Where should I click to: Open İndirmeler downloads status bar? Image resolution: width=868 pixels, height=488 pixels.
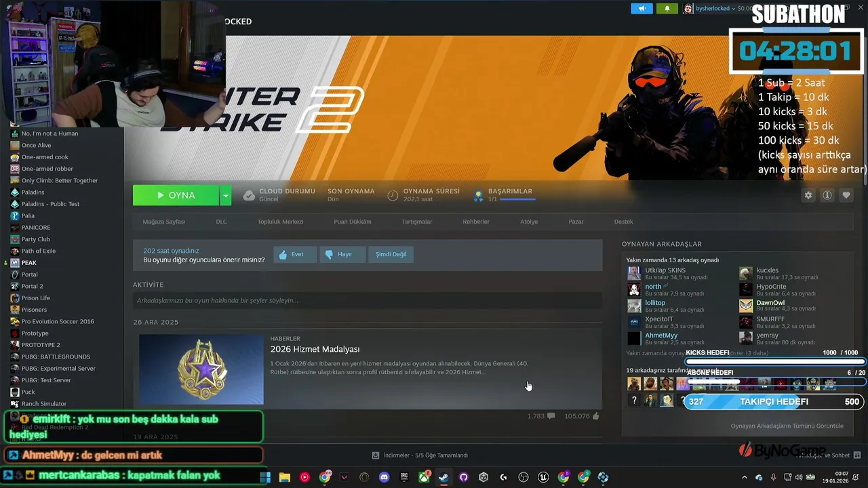click(420, 455)
